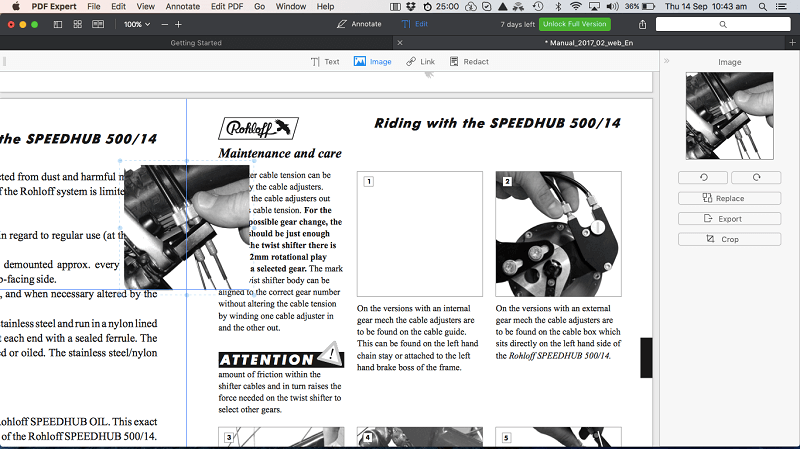
Task: Click Unlock Full Version button
Action: [x=574, y=24]
